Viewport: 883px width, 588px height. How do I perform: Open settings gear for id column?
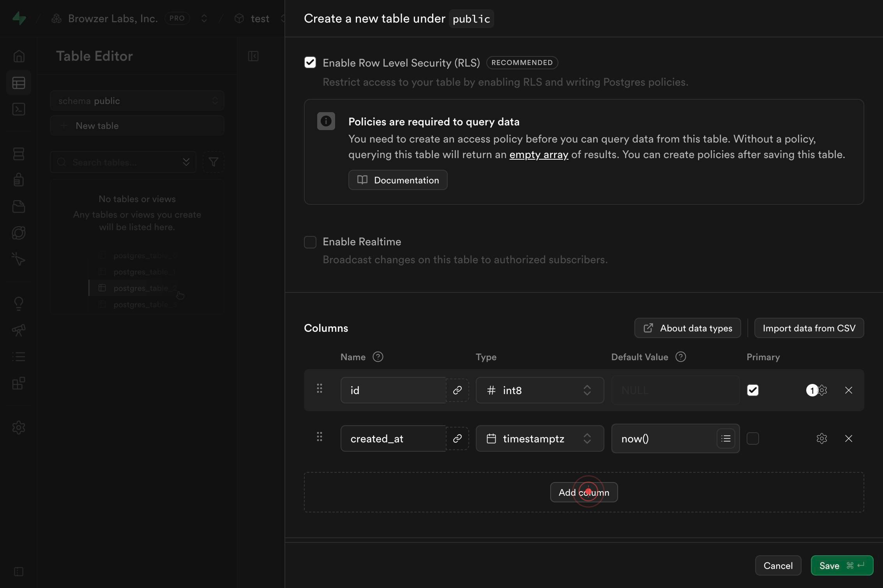[822, 390]
